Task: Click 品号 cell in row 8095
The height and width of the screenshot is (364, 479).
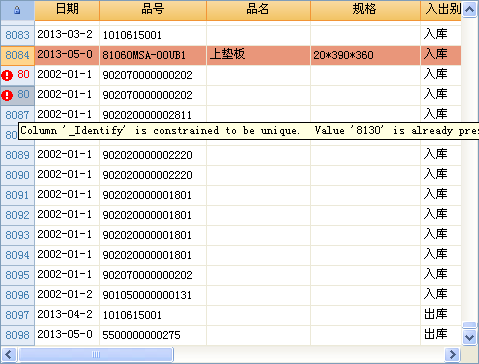Action: (153, 275)
